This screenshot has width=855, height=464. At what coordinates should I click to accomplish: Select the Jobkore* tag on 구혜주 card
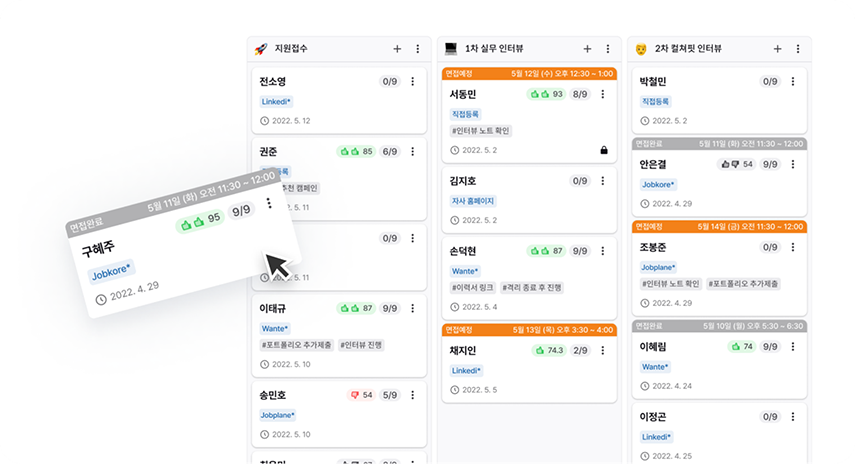[x=111, y=274]
